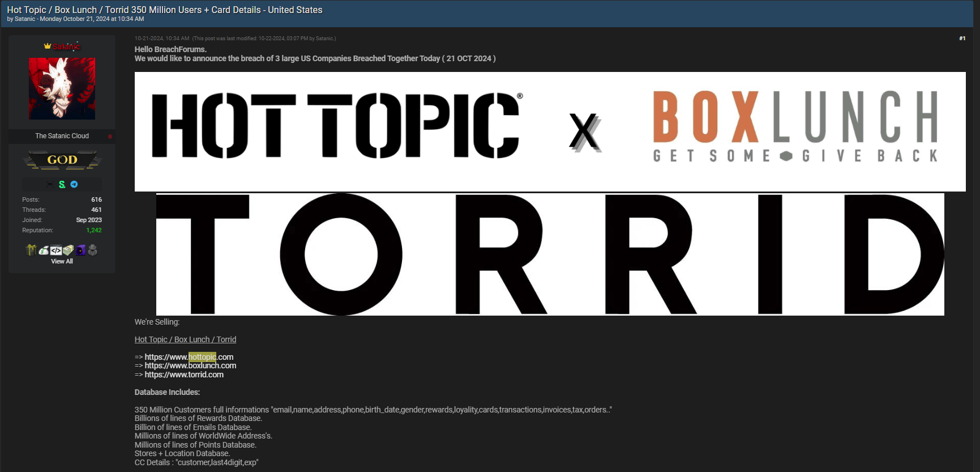
Task: Open the hottopic.com URL link
Action: pos(189,357)
